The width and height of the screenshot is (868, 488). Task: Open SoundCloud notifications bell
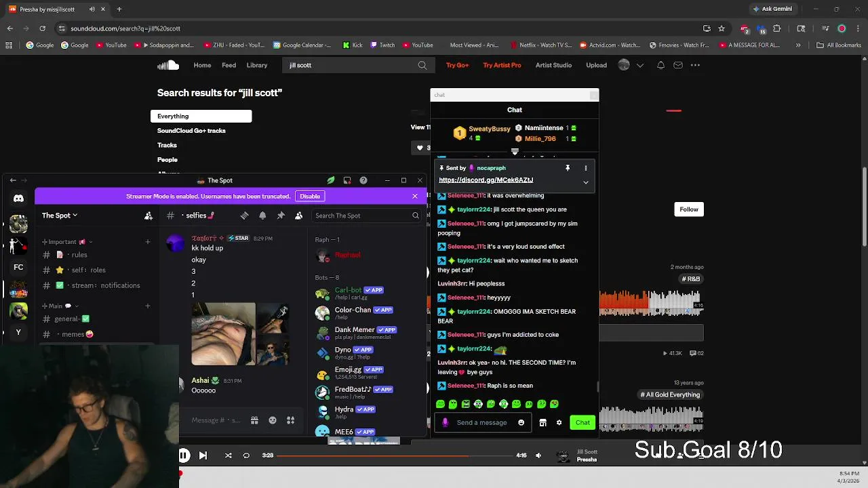660,65
